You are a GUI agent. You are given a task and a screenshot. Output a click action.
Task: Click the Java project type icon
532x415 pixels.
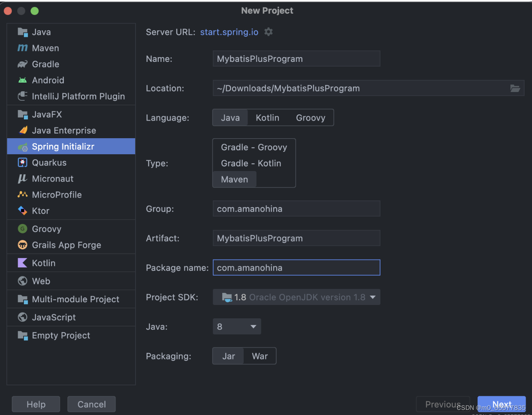tap(23, 32)
